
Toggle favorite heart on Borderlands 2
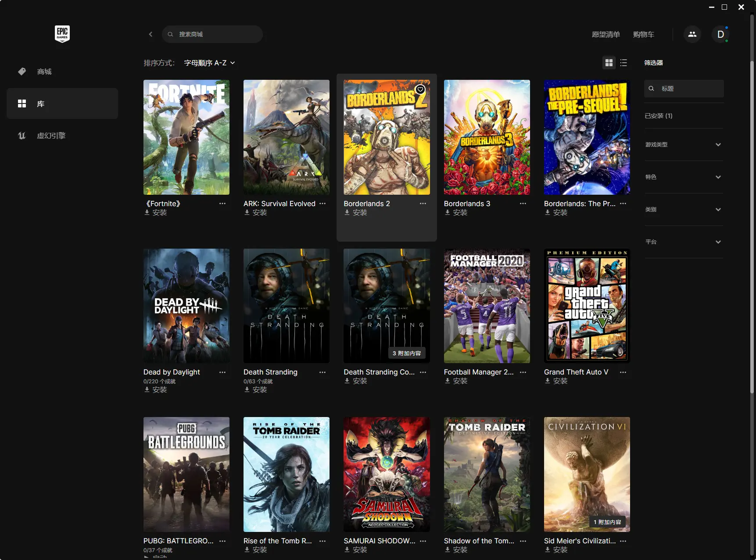[420, 89]
